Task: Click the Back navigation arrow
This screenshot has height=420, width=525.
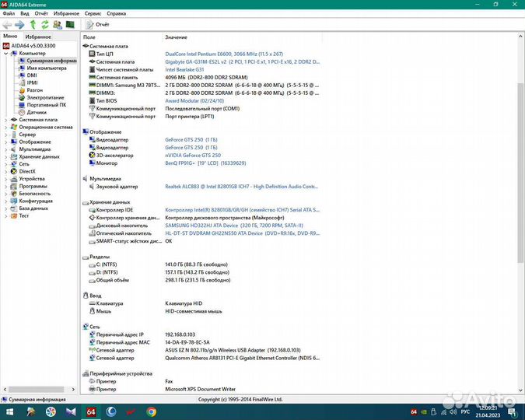Action: tap(7, 24)
